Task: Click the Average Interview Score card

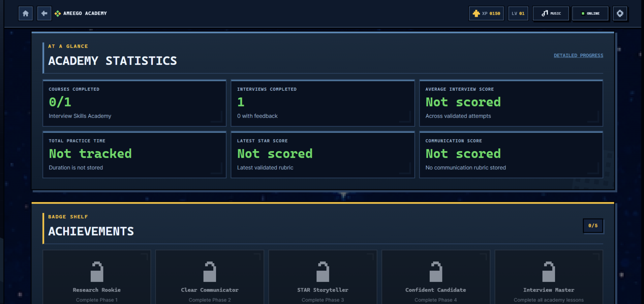Action: click(x=511, y=103)
